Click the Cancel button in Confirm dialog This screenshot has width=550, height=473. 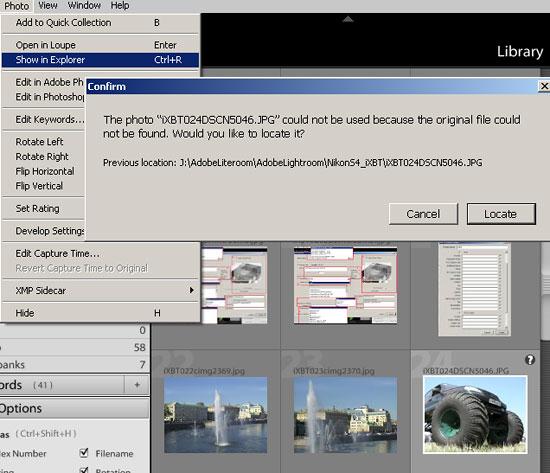coord(423,214)
